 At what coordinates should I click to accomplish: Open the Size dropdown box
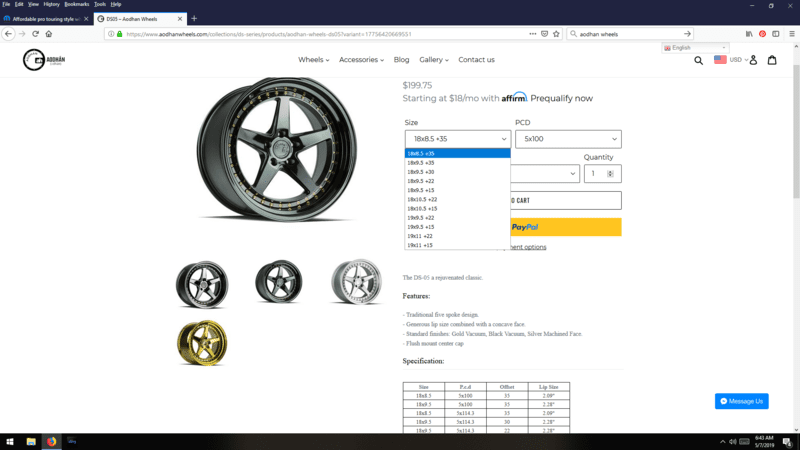[x=458, y=139]
